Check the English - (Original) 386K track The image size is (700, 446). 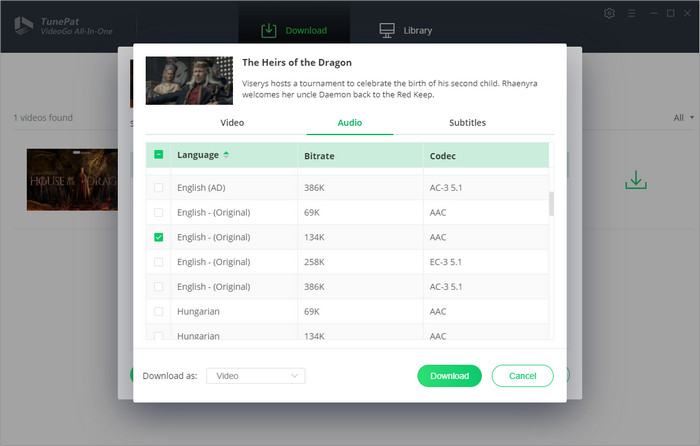tap(158, 287)
